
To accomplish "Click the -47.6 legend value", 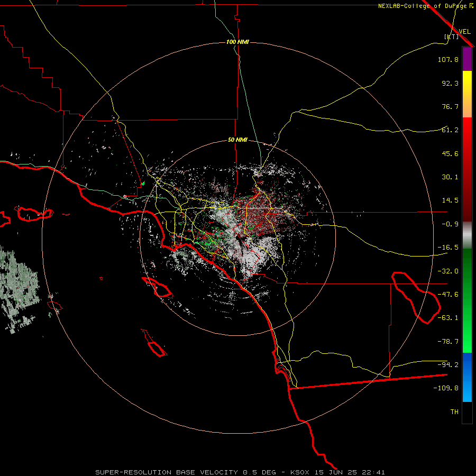I will click(x=448, y=295).
